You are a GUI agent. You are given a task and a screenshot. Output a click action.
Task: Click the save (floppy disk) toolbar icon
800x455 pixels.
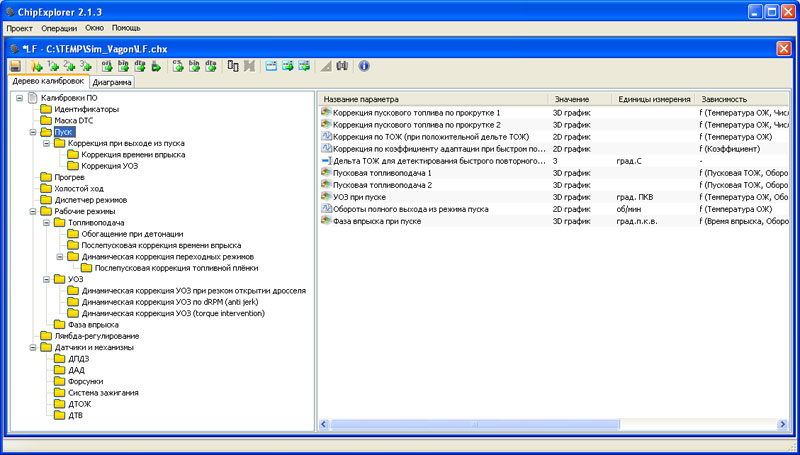tap(15, 66)
